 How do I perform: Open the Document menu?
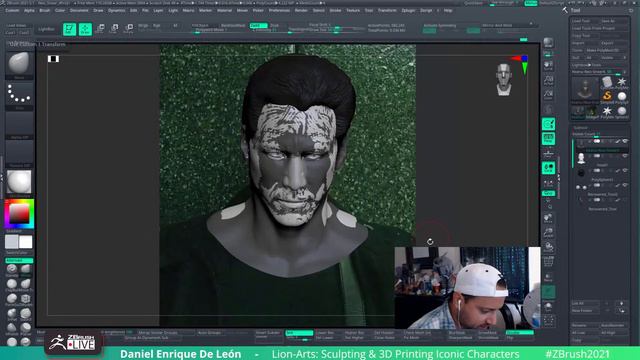(79, 10)
